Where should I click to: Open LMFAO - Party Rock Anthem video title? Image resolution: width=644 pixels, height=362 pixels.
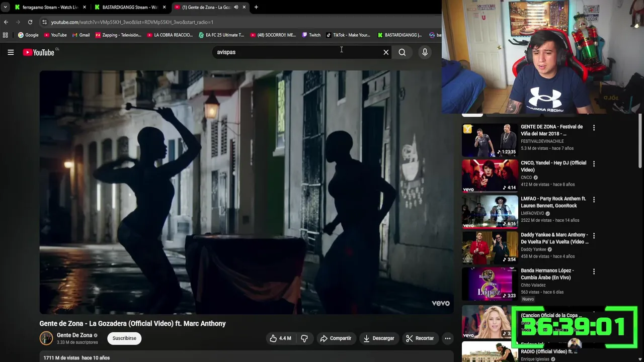553,202
